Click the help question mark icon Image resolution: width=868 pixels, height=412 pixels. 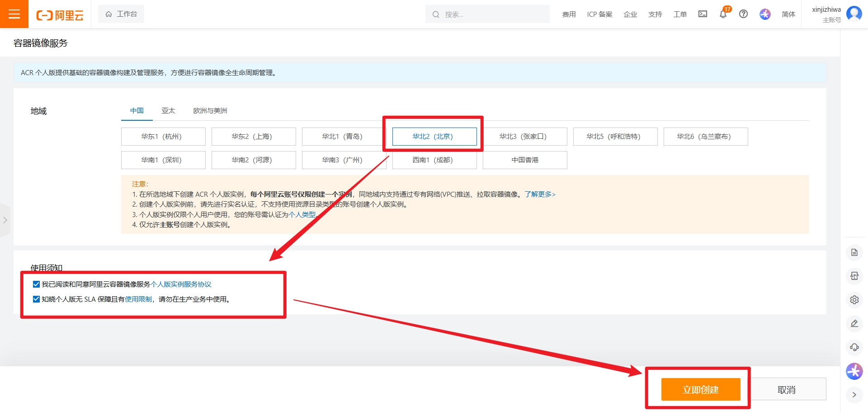click(743, 14)
